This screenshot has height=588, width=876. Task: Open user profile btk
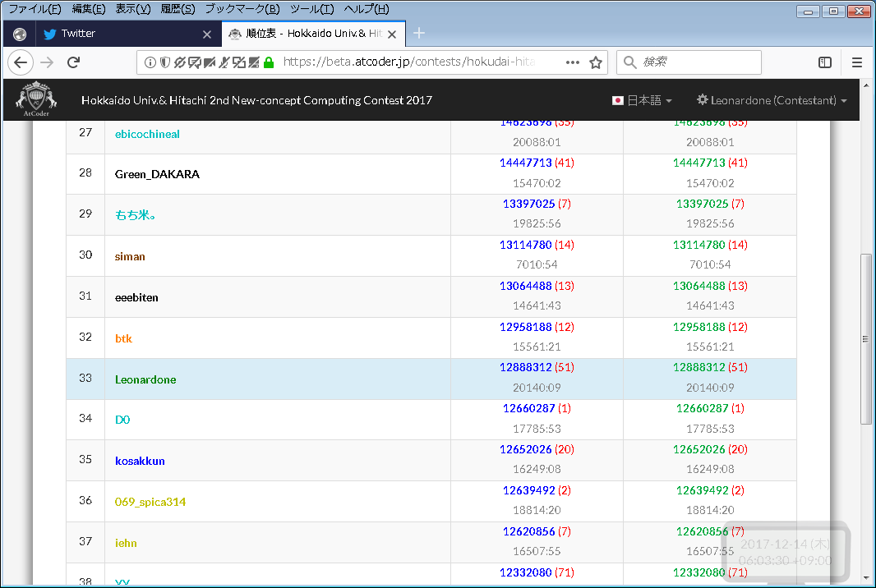pos(123,338)
